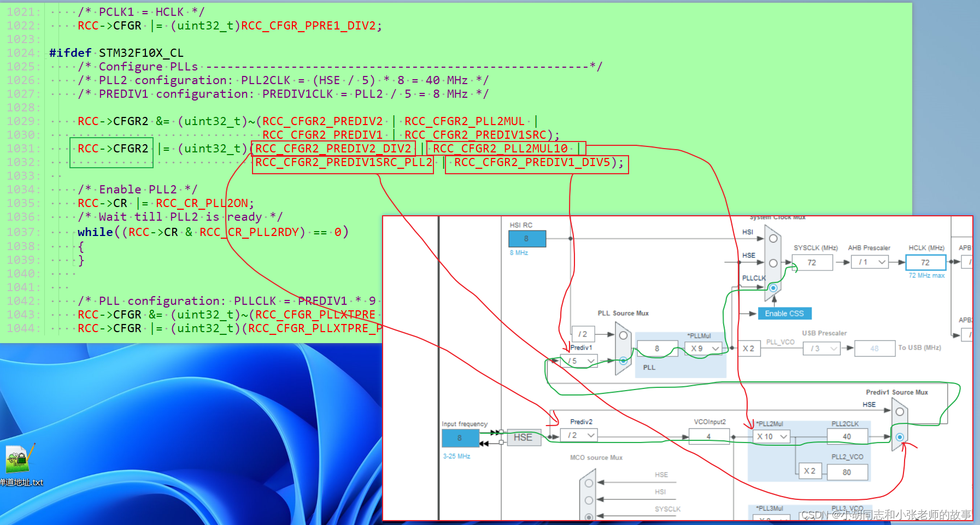The width and height of the screenshot is (980, 525).
Task: Edit the HCLK value showing 72 MHz
Action: (926, 262)
